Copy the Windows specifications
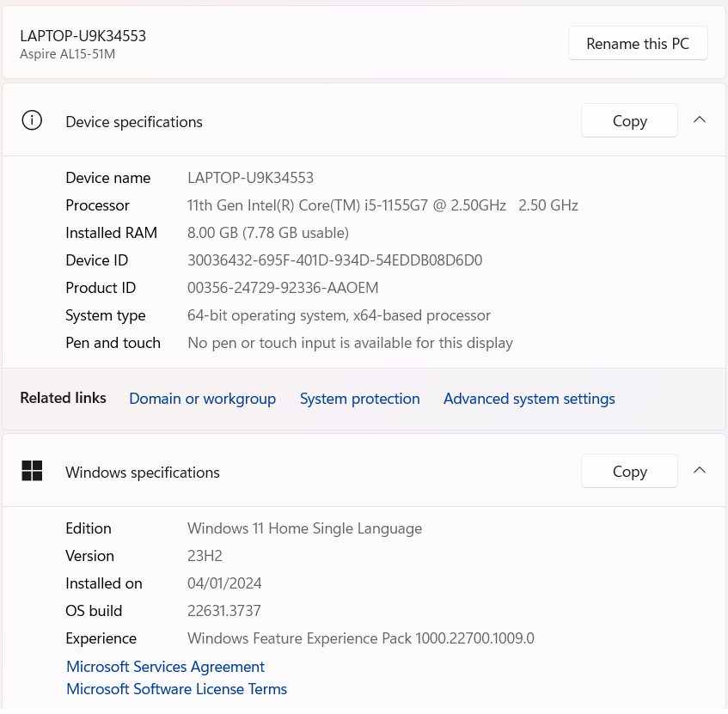 coord(629,472)
